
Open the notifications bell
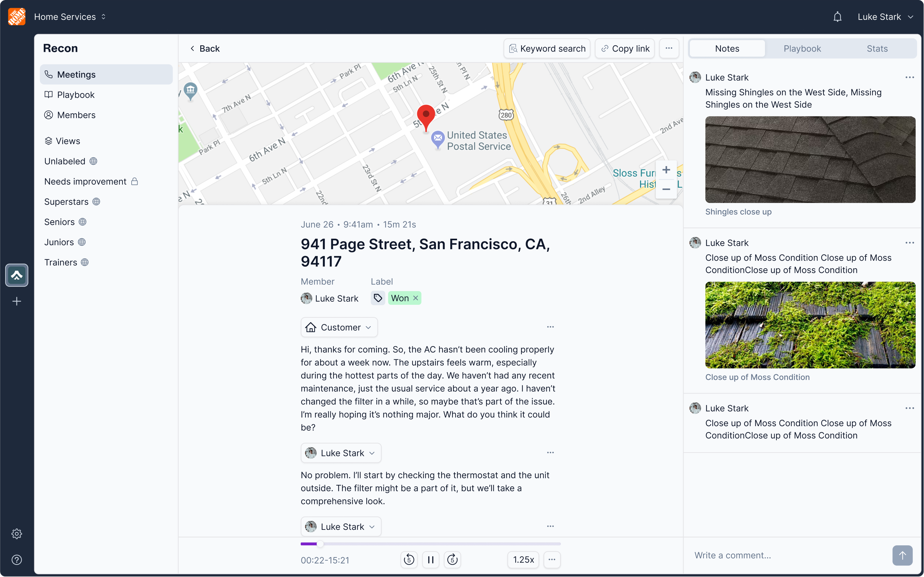[x=837, y=17]
